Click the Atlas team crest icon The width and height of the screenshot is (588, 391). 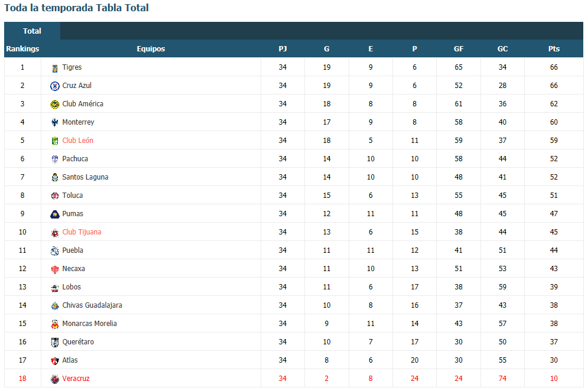pos(55,361)
